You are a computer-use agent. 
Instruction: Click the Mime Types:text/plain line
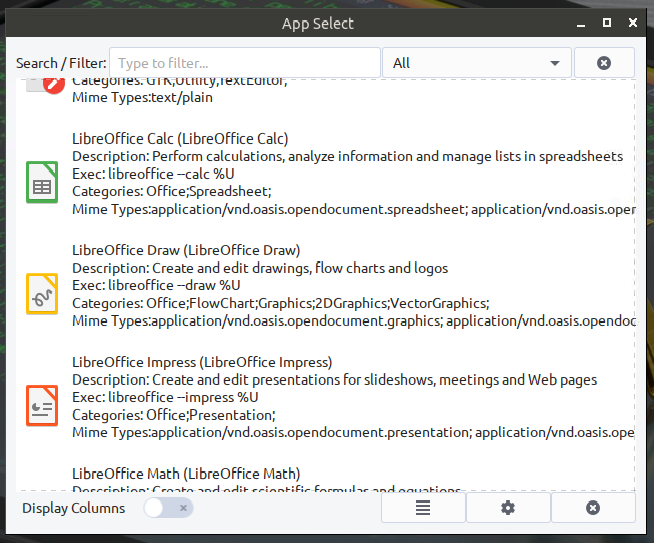[142, 97]
